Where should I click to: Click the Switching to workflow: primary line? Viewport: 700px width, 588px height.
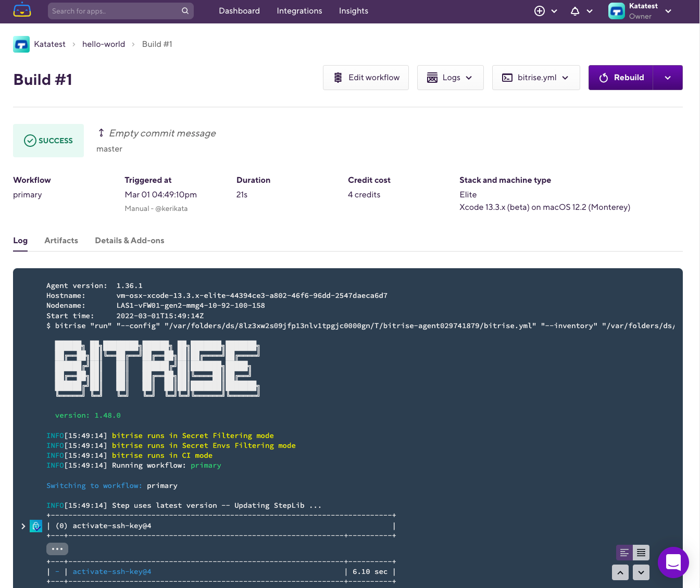tap(112, 486)
